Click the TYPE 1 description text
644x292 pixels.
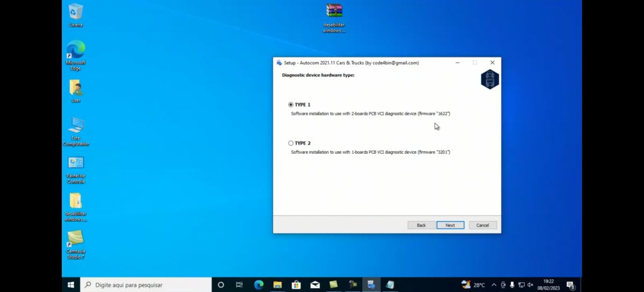[370, 114]
